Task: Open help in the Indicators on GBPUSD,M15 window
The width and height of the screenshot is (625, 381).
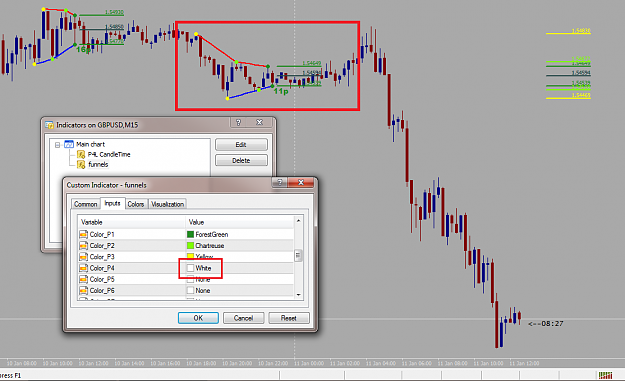Action: 238,122
